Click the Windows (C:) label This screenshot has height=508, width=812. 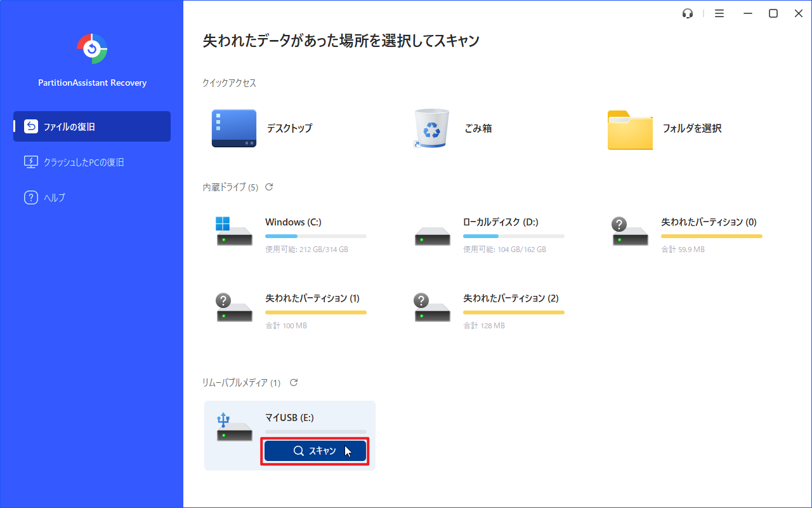coord(293,222)
